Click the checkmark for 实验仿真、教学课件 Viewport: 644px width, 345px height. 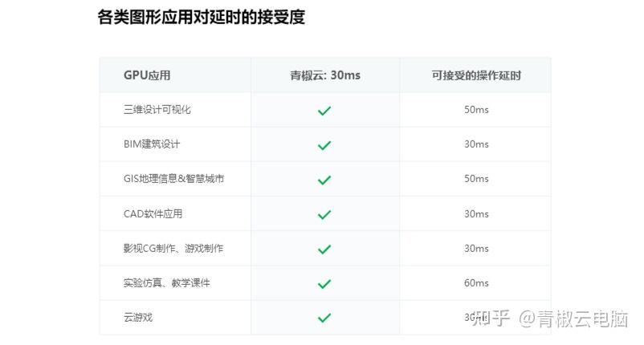tap(324, 283)
